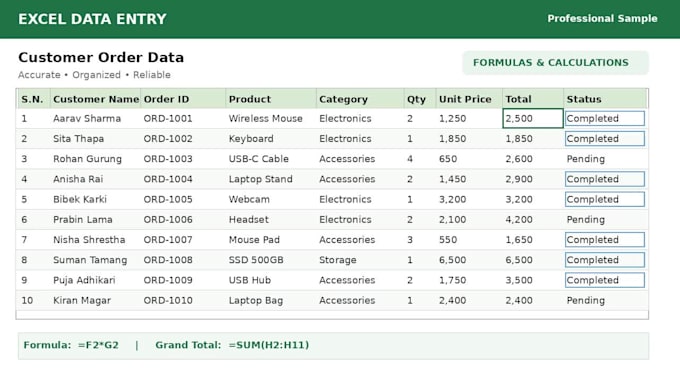Select the Laptop Bag product cell
The image size is (680, 383).
coord(256,301)
